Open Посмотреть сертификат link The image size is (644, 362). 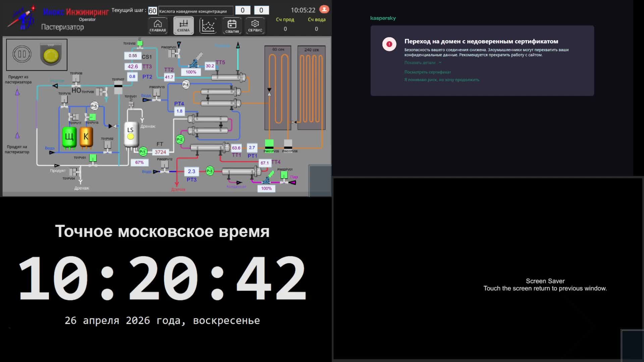pos(428,72)
